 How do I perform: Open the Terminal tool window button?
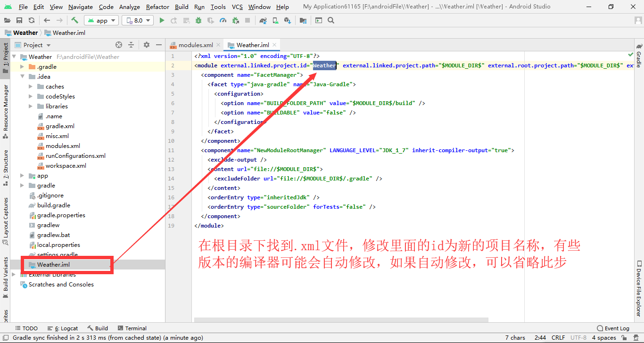point(132,328)
